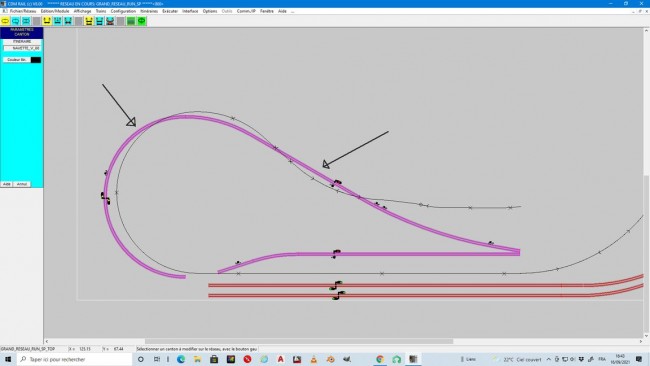Viewport: 650px width, 366px height.
Task: Open VLC from the Windows taskbar
Action: coord(313,359)
